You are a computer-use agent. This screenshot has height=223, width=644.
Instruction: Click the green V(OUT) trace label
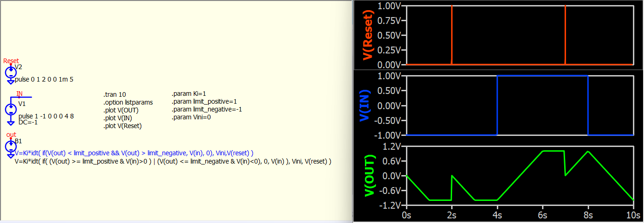point(368,176)
